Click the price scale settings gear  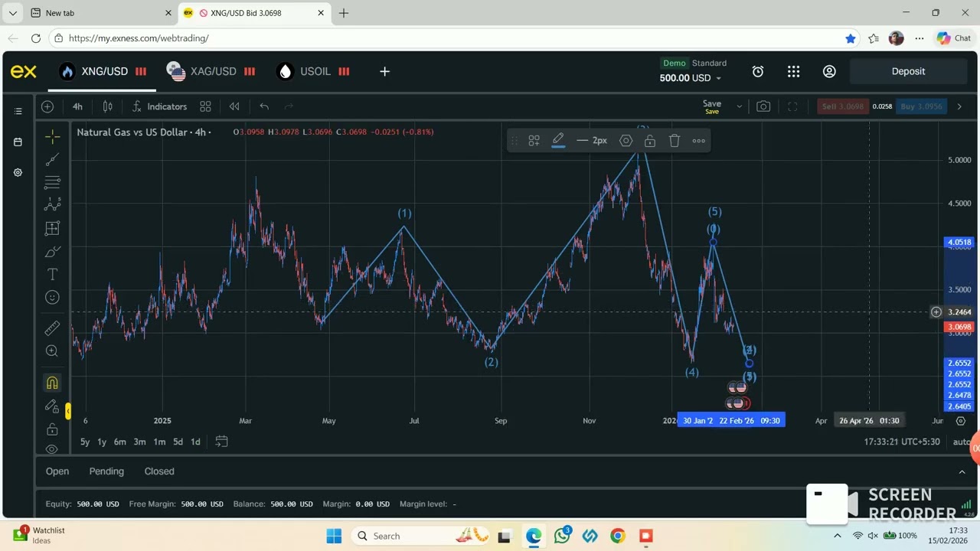961,421
